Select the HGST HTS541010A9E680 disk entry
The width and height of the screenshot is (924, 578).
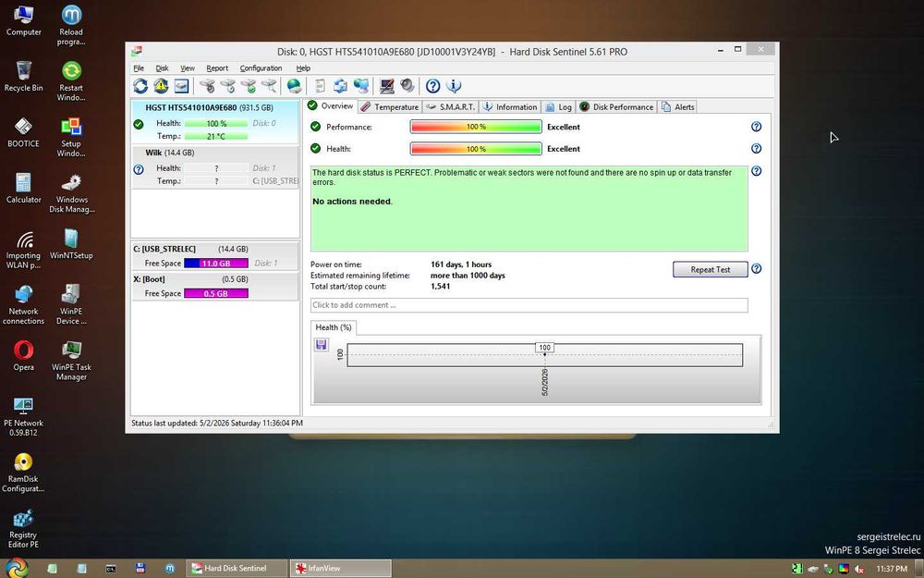pos(215,122)
